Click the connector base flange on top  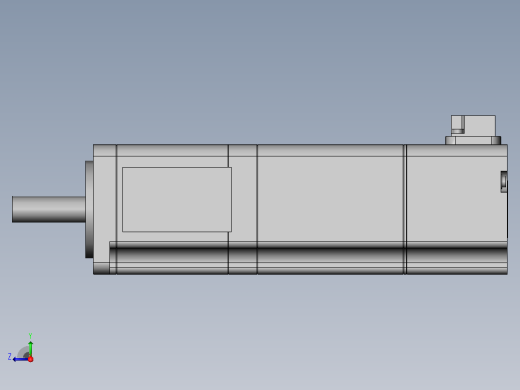473,140
